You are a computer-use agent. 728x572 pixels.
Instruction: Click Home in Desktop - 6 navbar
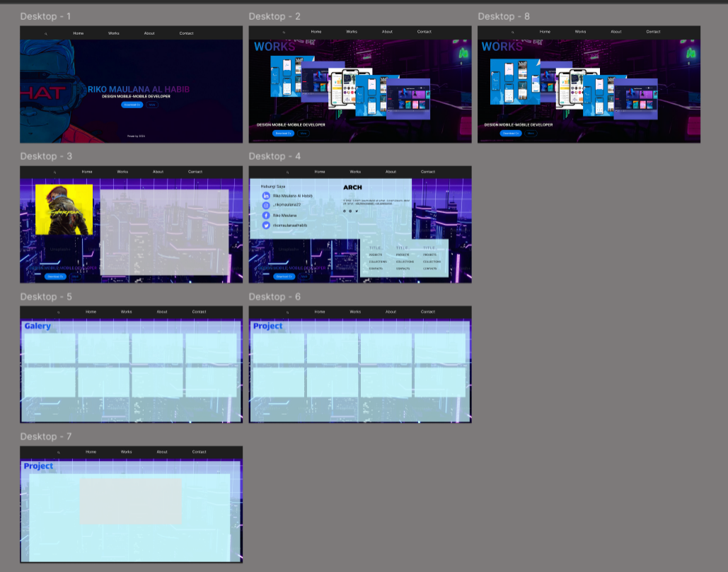pos(320,312)
